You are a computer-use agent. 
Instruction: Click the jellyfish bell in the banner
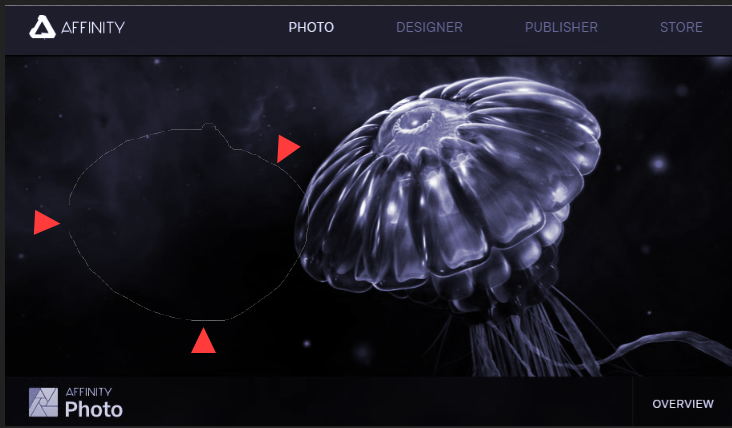[448, 187]
